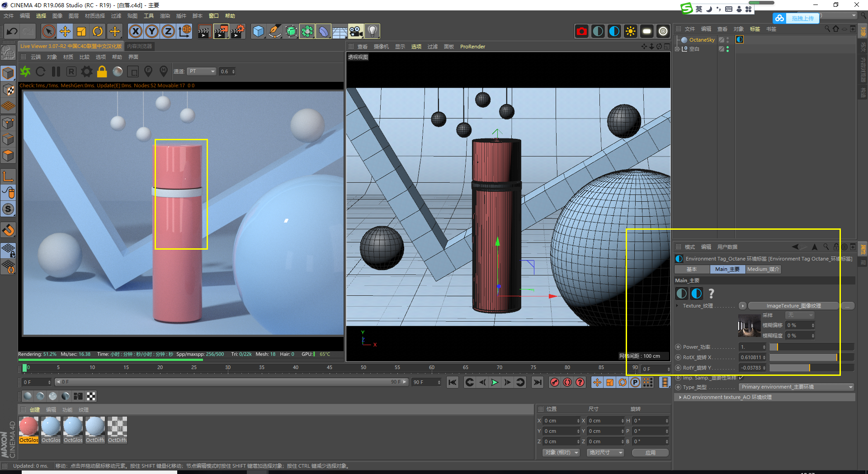Screen dimensions: 868x474
Task: Add a Cube primitive object
Action: [x=258, y=31]
